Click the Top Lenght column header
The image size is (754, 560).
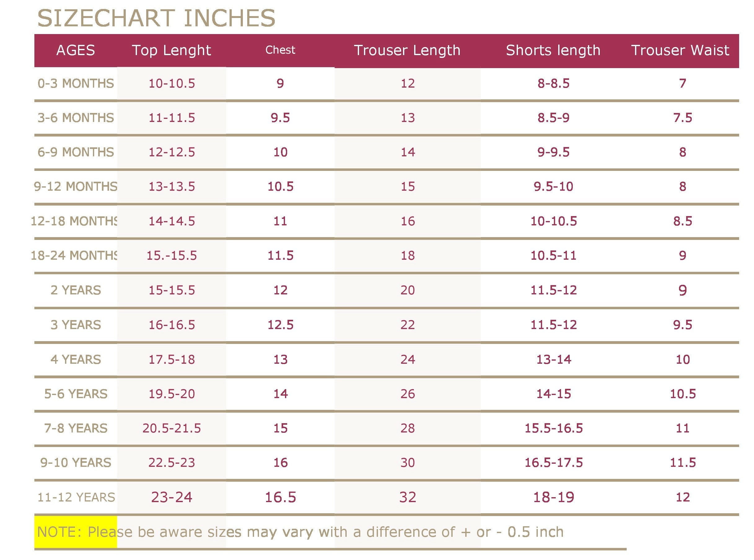(x=171, y=50)
